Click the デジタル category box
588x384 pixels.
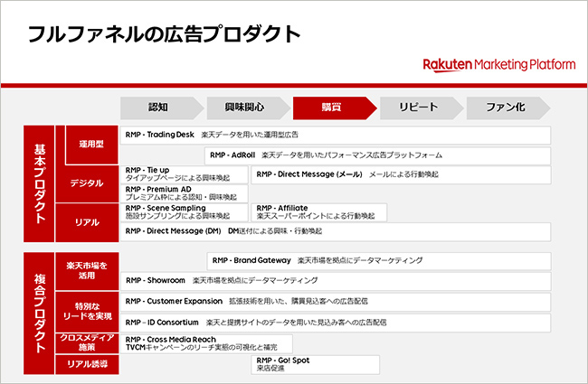click(87, 183)
